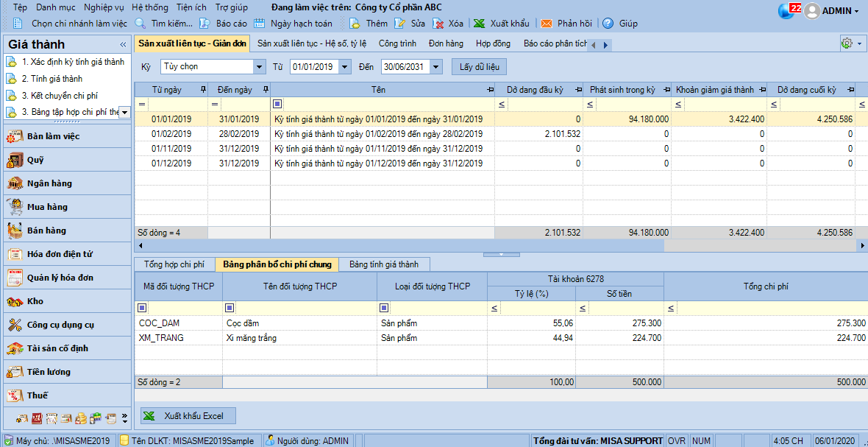868x447 pixels.
Task: Toggle the Loại đối tượng THCP filter checkbox
Action: point(384,308)
